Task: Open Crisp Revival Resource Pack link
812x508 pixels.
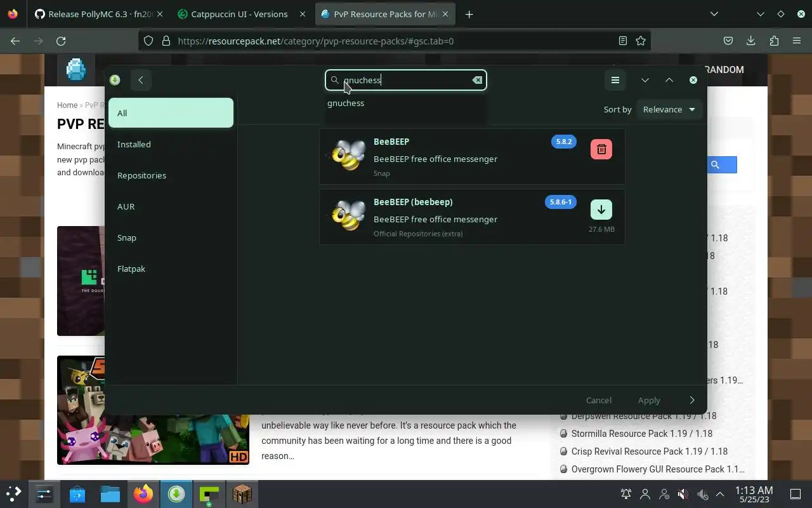Action: tap(650, 451)
